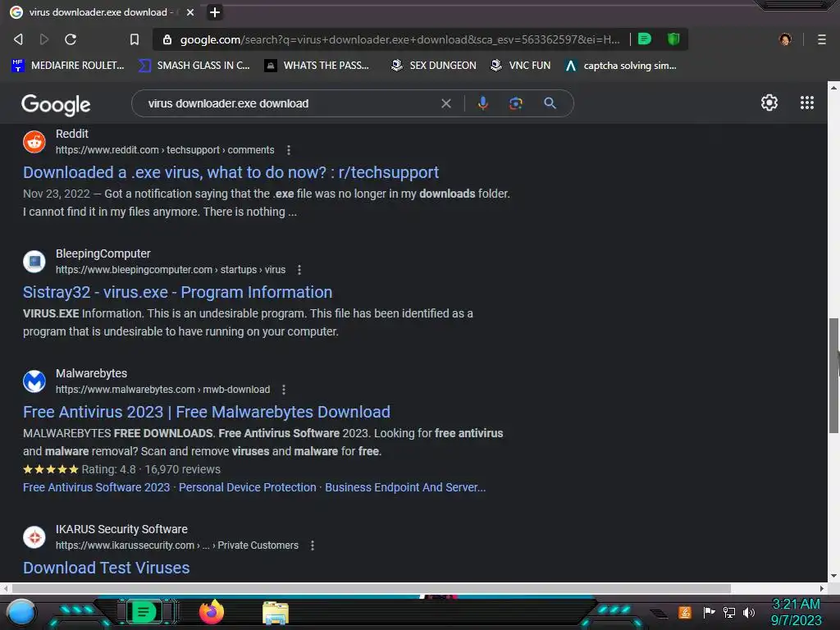The width and height of the screenshot is (840, 630).
Task: Open the MEDIAFIRE ROULET... bookmark
Action: pos(68,66)
